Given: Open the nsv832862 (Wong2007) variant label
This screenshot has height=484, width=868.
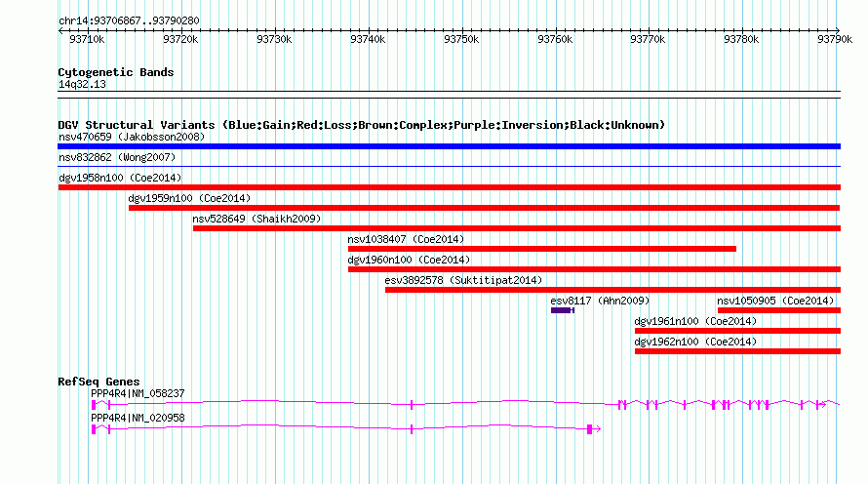Looking at the screenshot, I should point(117,157).
